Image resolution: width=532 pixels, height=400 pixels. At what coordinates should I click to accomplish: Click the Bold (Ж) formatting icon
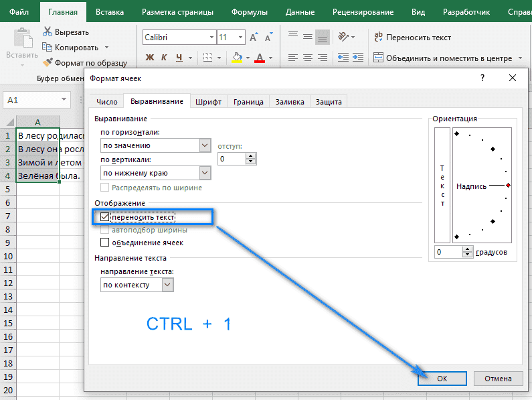(150, 58)
